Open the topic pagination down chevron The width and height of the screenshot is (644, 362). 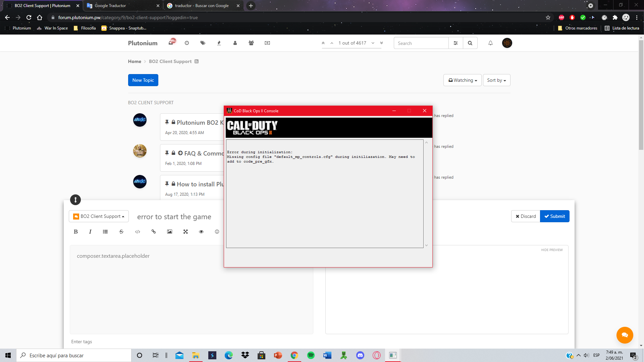373,43
